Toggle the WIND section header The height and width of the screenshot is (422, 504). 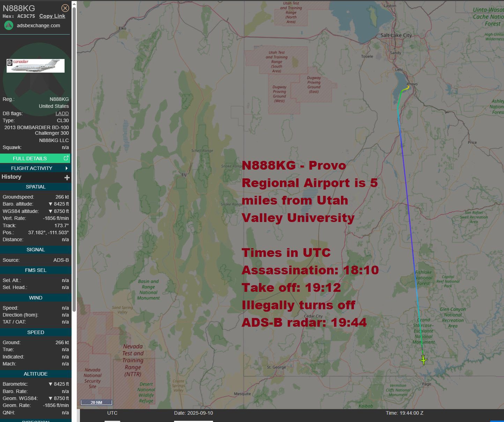(x=36, y=298)
